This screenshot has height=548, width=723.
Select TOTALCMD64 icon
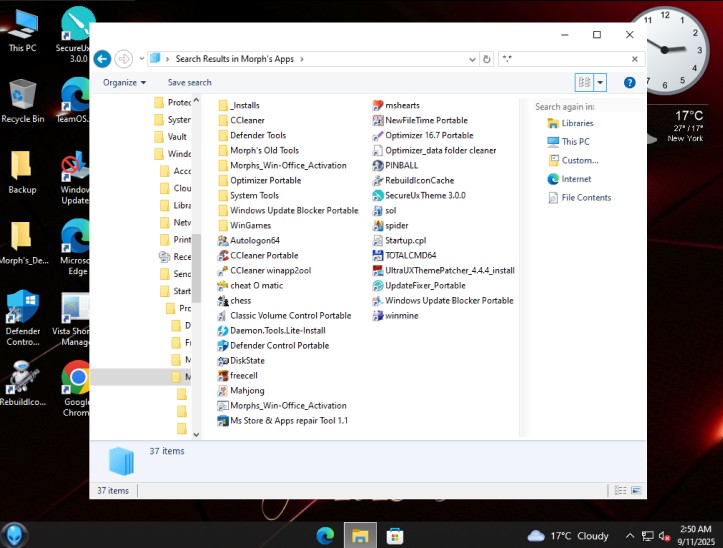[378, 256]
